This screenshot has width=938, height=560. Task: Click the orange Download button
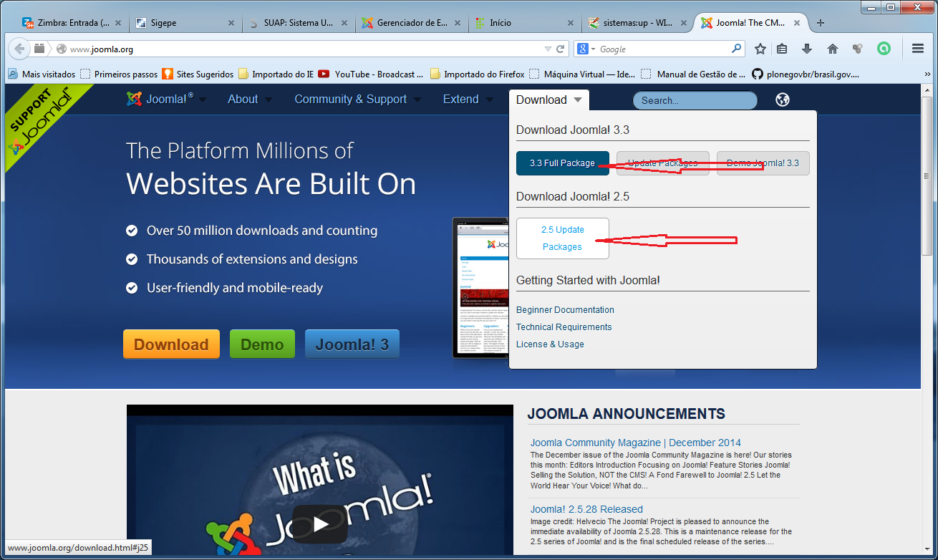[x=171, y=344]
